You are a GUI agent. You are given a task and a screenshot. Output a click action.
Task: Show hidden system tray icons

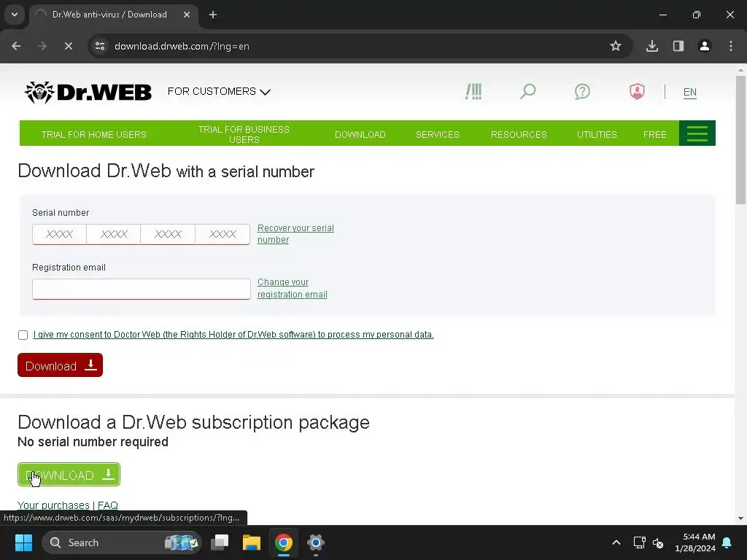[x=616, y=542]
